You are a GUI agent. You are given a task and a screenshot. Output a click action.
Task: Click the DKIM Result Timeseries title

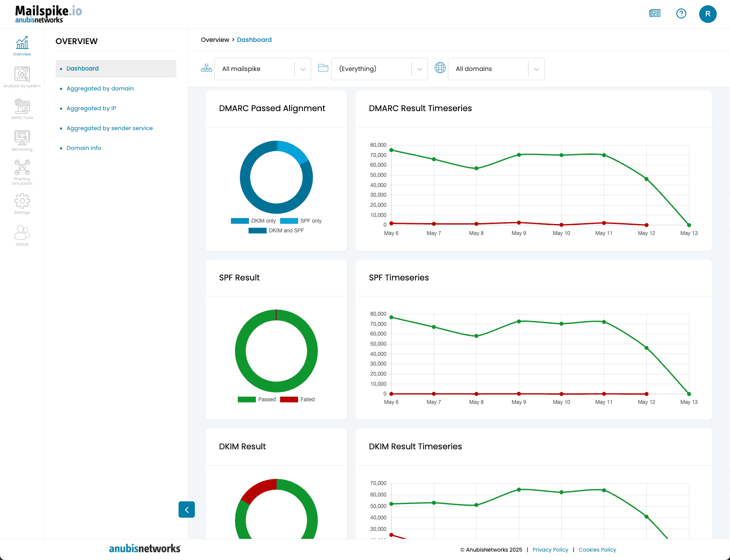tap(415, 447)
